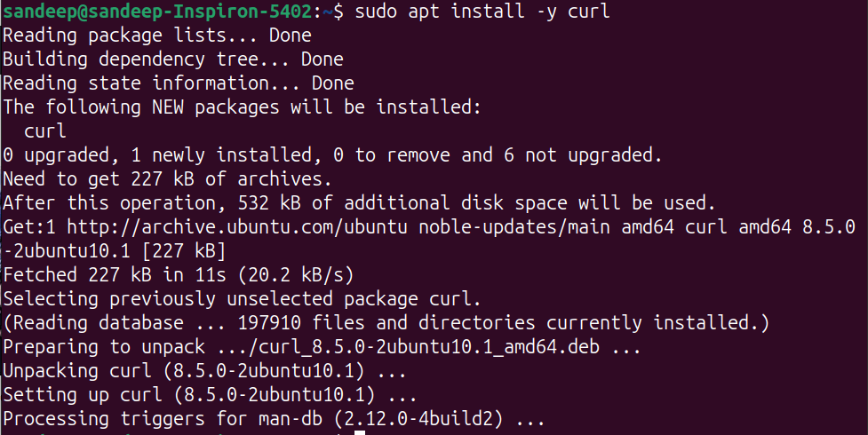Click the "Reading state information" line
Screen dimensions: 868x435
179,83
